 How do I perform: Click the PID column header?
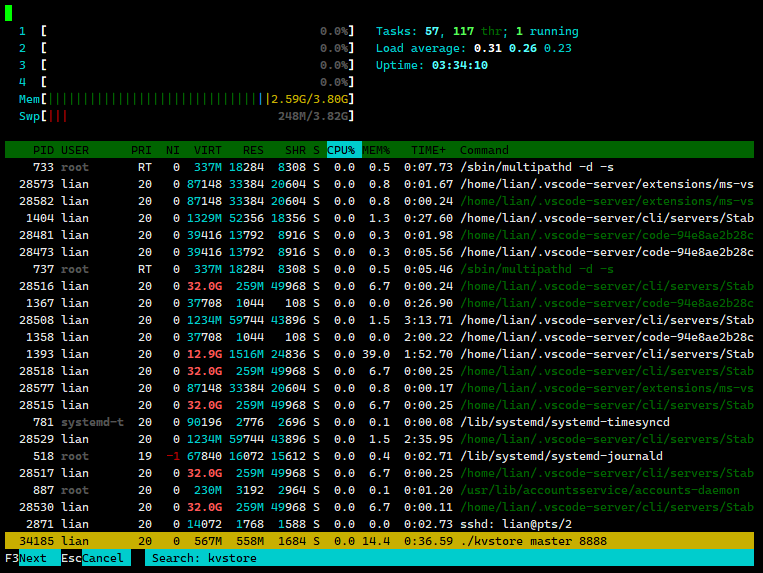pyautogui.click(x=43, y=150)
